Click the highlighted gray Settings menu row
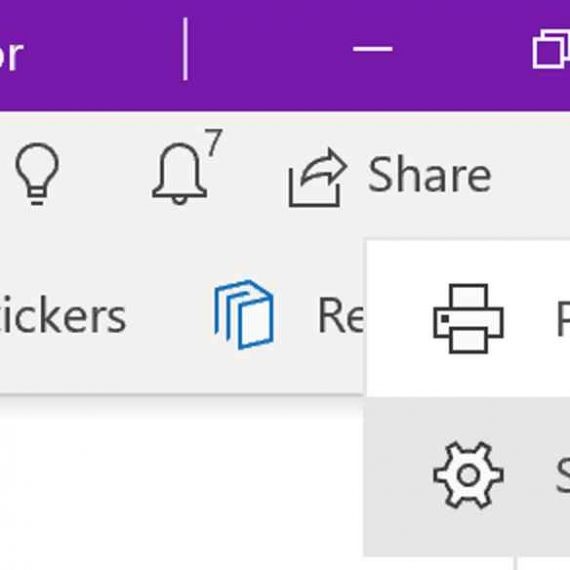Viewport: 570px width, 570px height. point(467,477)
